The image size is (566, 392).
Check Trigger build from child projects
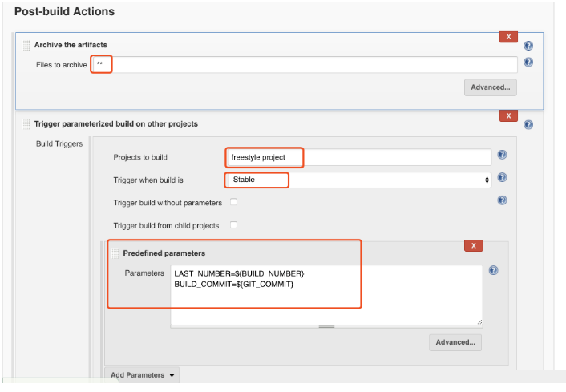click(233, 225)
